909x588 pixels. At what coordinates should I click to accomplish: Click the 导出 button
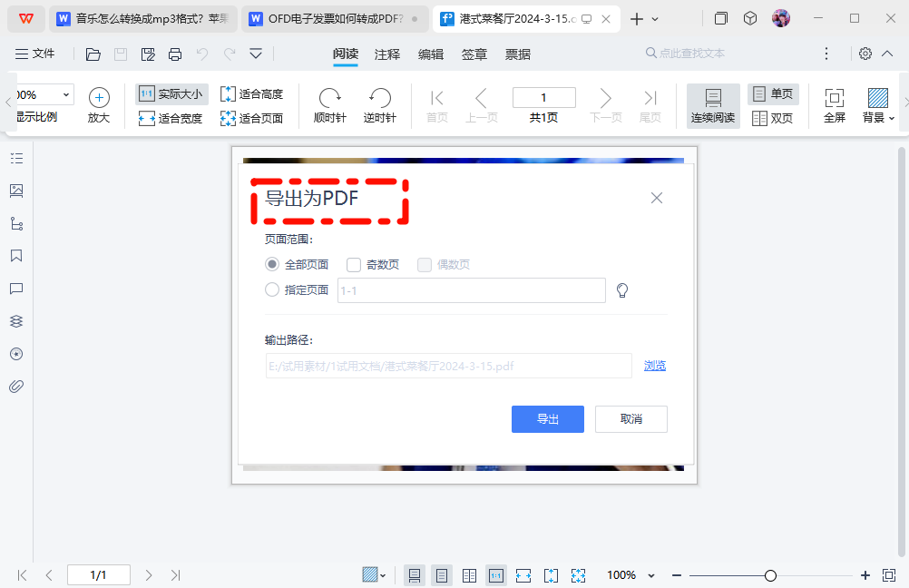[548, 419]
